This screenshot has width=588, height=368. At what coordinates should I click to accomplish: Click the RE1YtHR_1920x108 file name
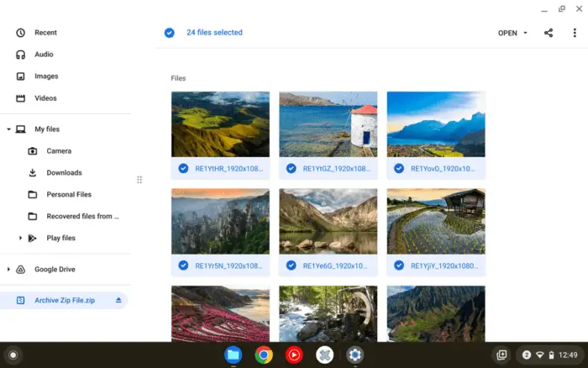point(229,169)
